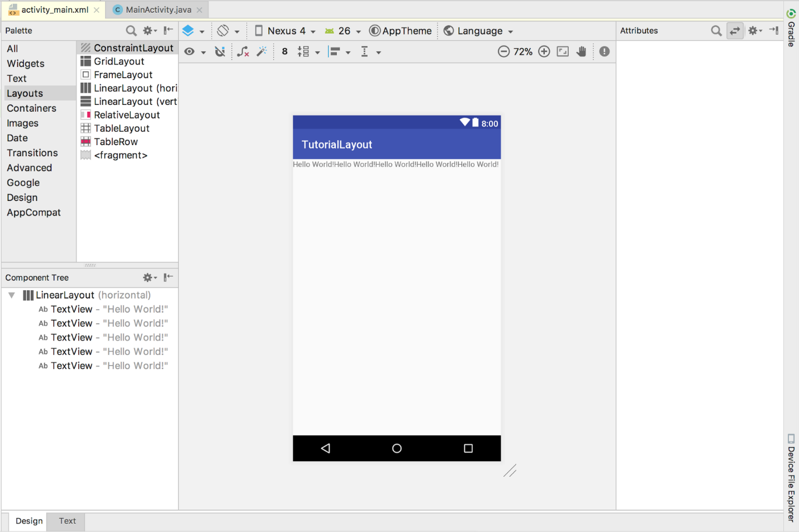Show the warnings and errors panel

click(604, 51)
